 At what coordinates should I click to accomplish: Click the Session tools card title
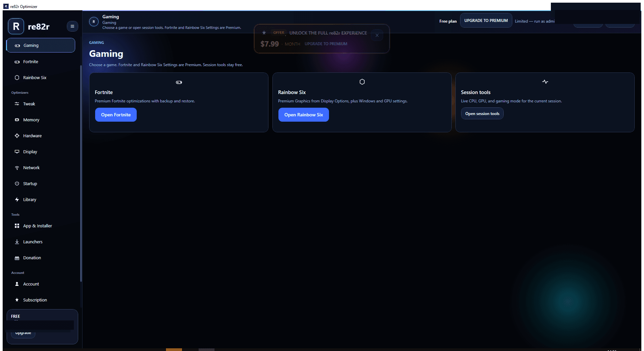476,92
